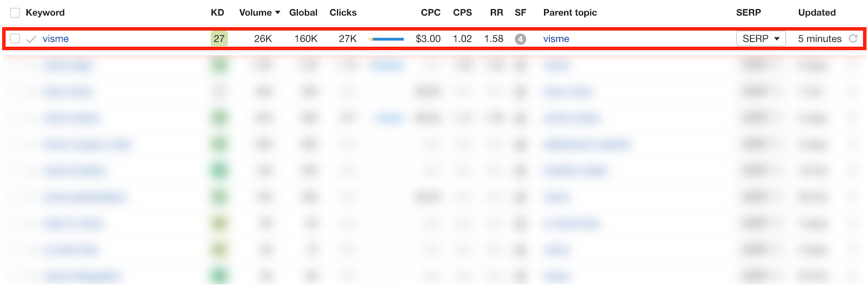Click the Updated column header
Viewport: 868px width, 288px height.
tap(817, 12)
